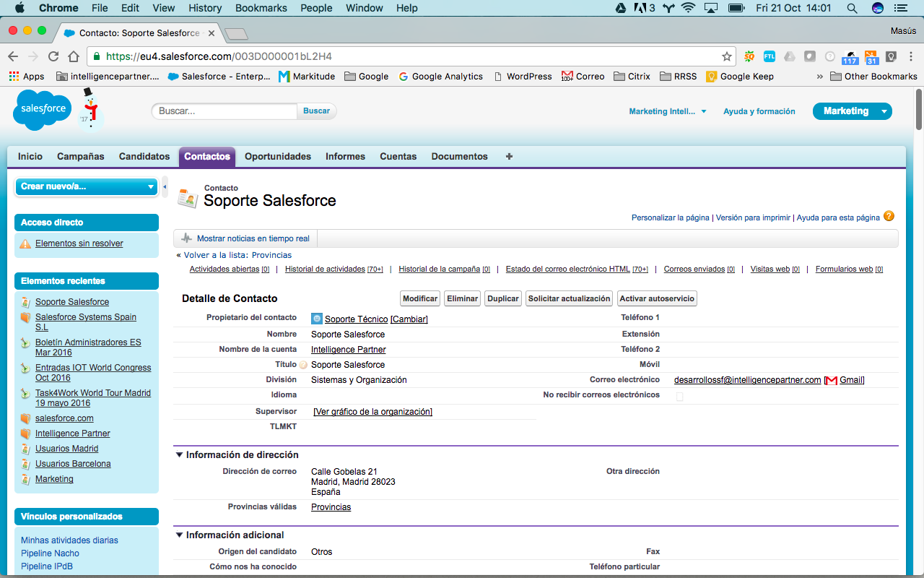Open the Crear nuevo/a dropdown
The width and height of the screenshot is (924, 578).
[86, 186]
